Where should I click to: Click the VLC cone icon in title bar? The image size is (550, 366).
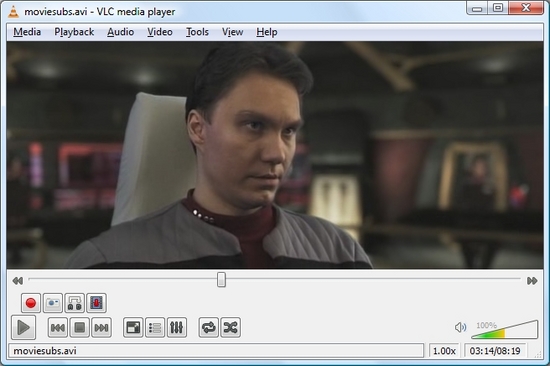coord(13,12)
